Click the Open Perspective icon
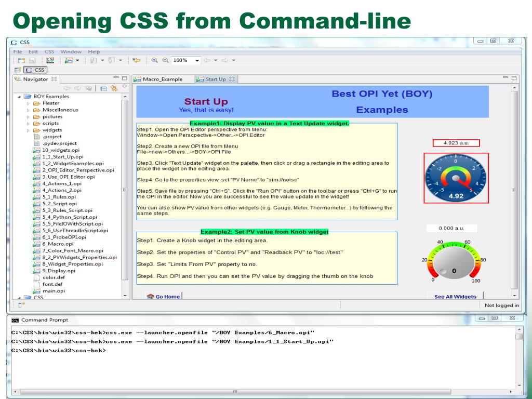 (17, 70)
